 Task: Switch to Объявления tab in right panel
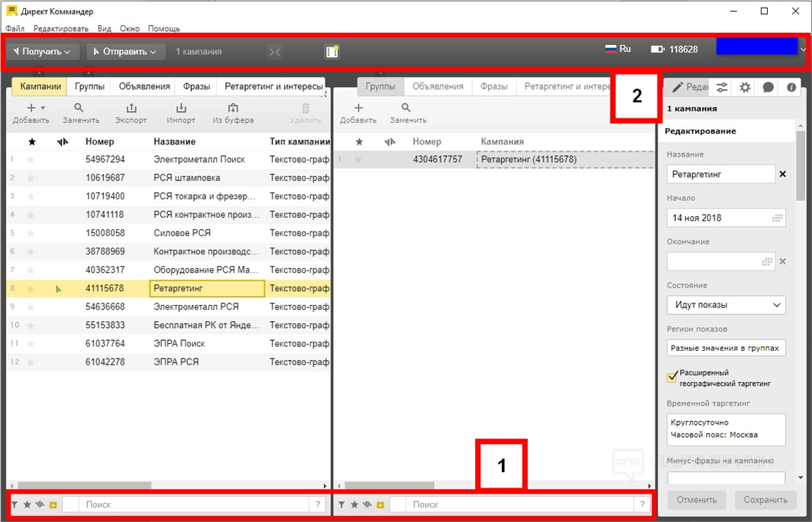click(x=438, y=86)
